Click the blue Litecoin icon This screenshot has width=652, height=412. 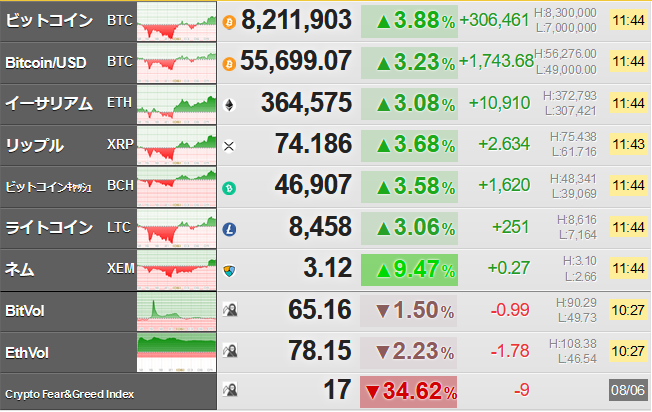(229, 229)
